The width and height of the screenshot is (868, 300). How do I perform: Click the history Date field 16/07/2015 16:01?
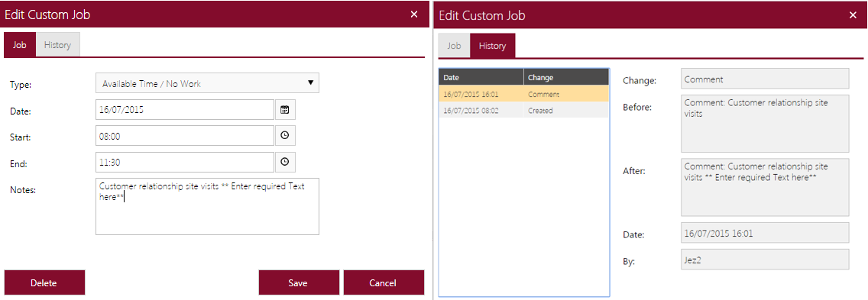[765, 233]
